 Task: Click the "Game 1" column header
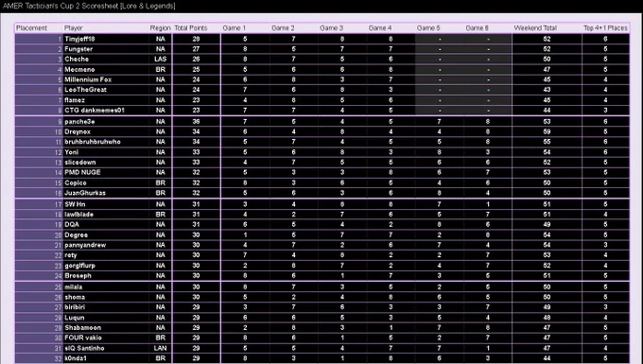coord(235,28)
